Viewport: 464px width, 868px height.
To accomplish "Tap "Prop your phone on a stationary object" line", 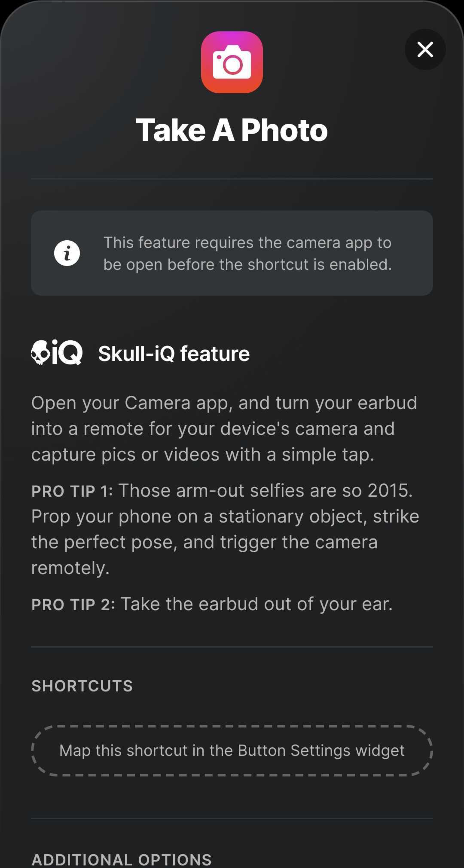I will [225, 517].
